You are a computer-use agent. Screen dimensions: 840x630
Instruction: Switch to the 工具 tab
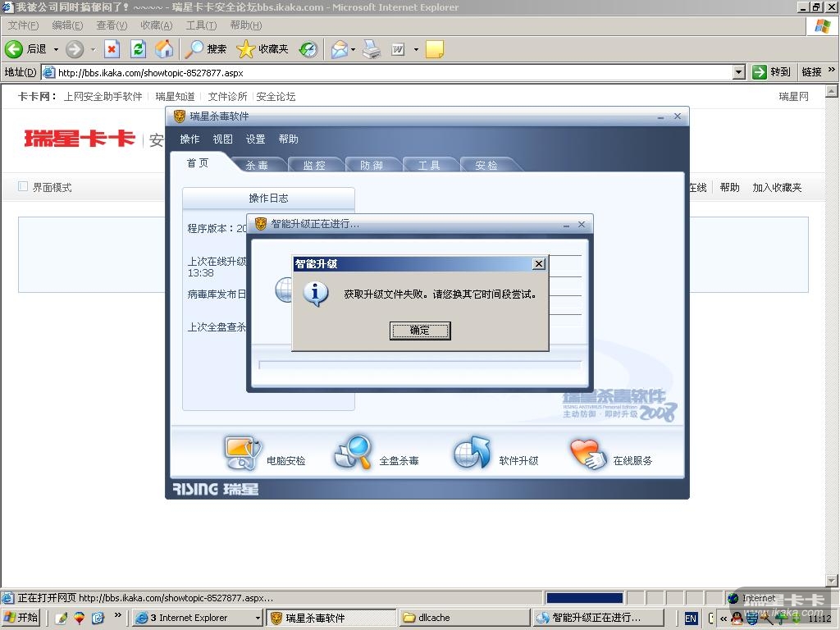tap(428, 166)
